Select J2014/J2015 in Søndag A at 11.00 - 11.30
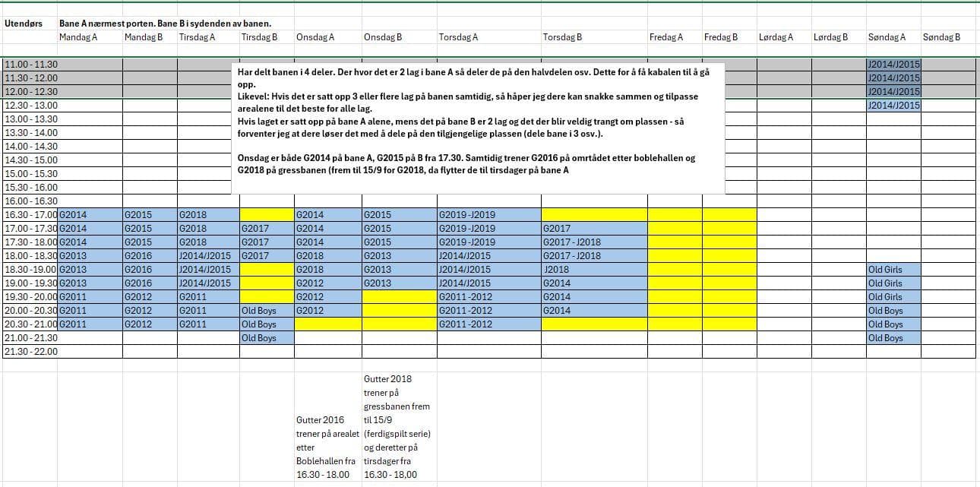Screen dimensions: 980x487 [x=894, y=65]
